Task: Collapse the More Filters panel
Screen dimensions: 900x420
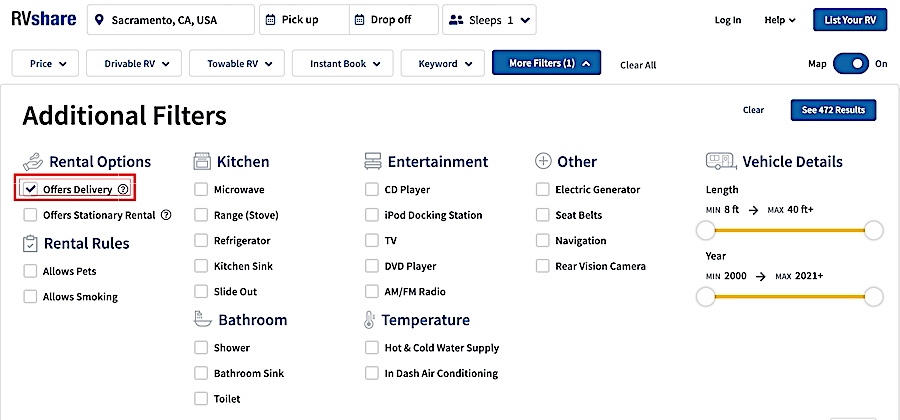Action: (546, 64)
